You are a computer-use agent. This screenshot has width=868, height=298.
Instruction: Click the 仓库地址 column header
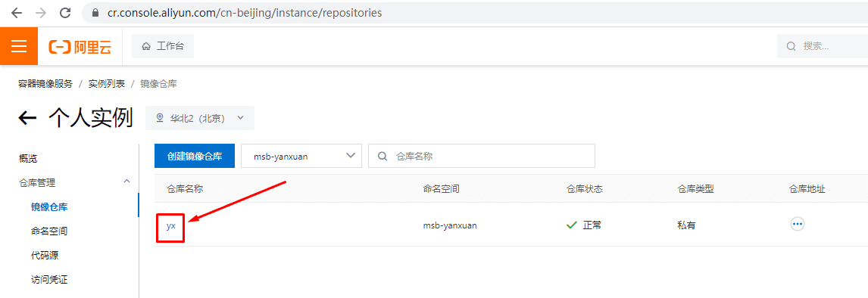(807, 189)
